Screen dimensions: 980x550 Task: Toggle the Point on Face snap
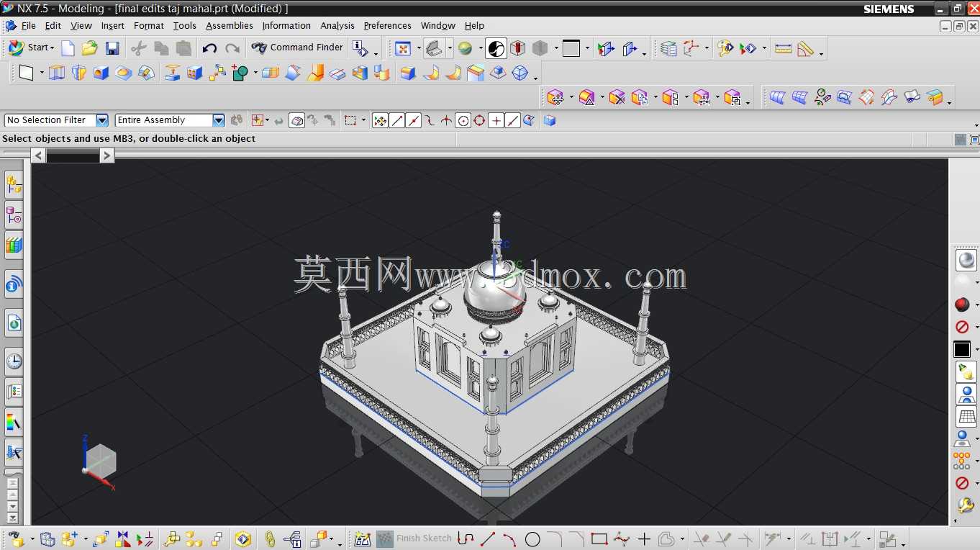529,121
